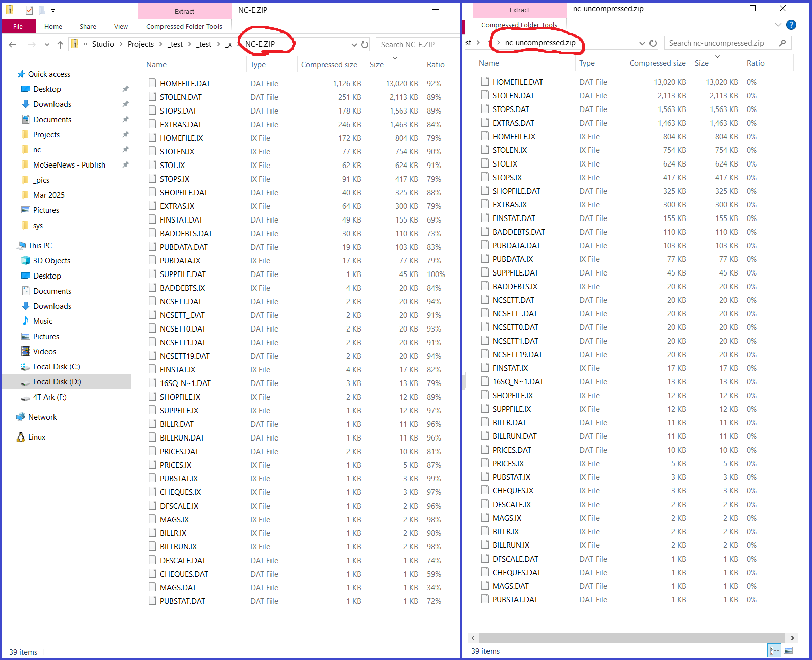
Task: Open Music folder in navigation pane
Action: tap(42, 321)
